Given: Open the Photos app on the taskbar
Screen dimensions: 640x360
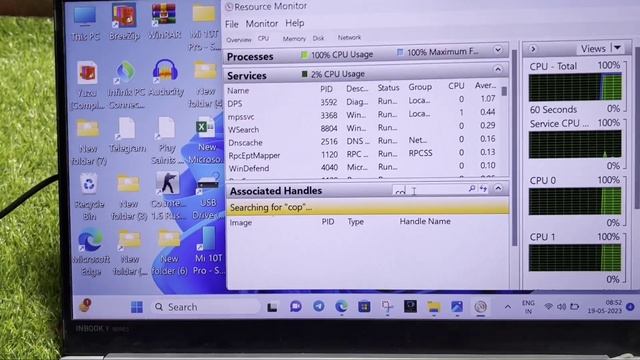Looking at the screenshot, I should pyautogui.click(x=457, y=306).
